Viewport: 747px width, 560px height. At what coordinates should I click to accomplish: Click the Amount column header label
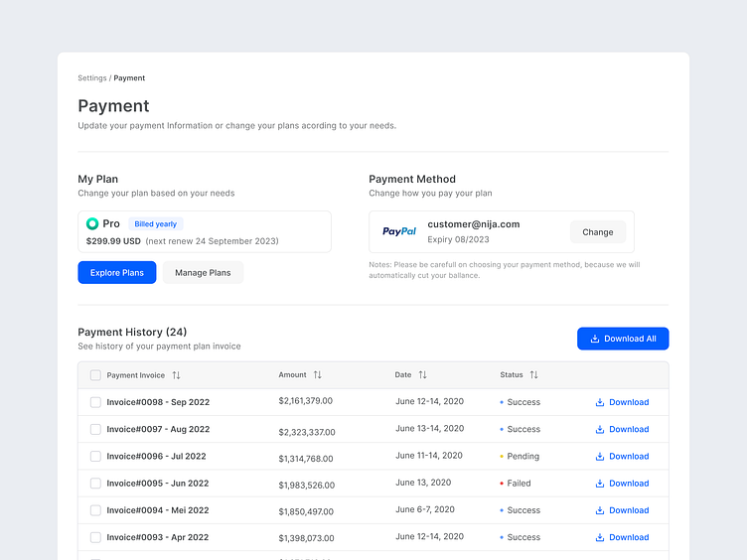pos(292,374)
